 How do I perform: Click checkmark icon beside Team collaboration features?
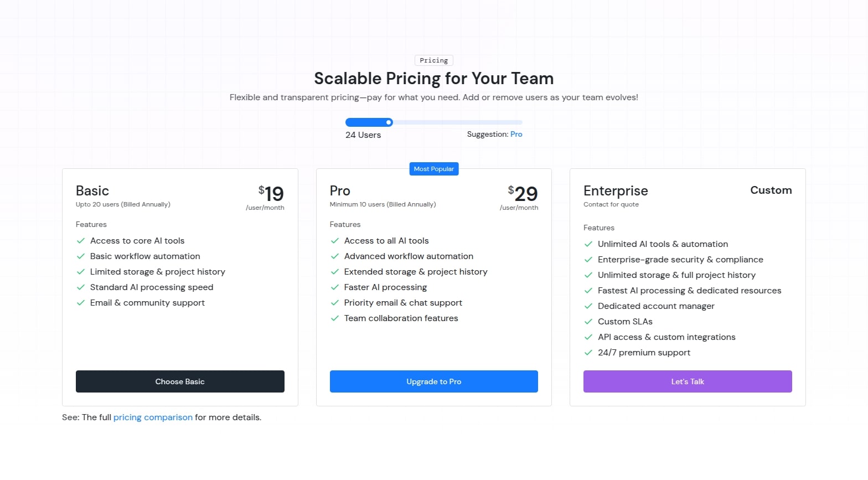pyautogui.click(x=335, y=318)
